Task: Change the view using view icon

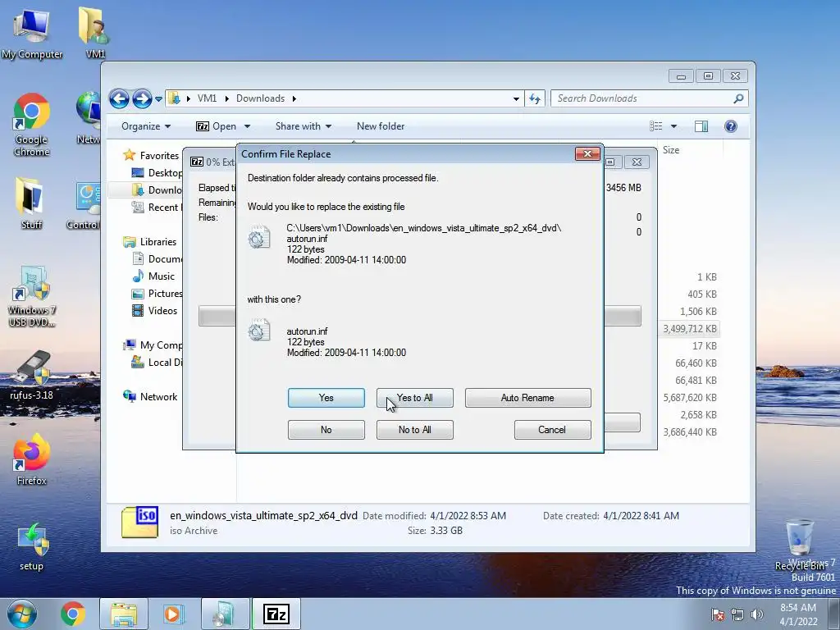Action: (656, 126)
